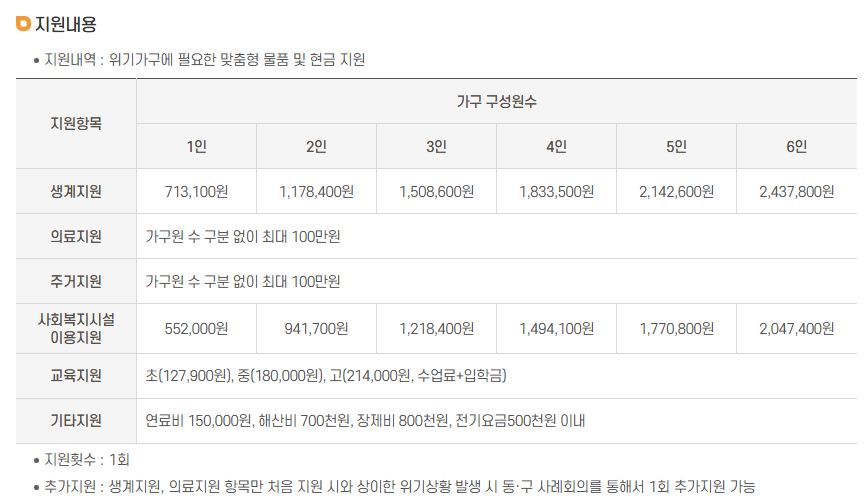Select the 2인 column header
This screenshot has width=866, height=502.
[x=316, y=146]
